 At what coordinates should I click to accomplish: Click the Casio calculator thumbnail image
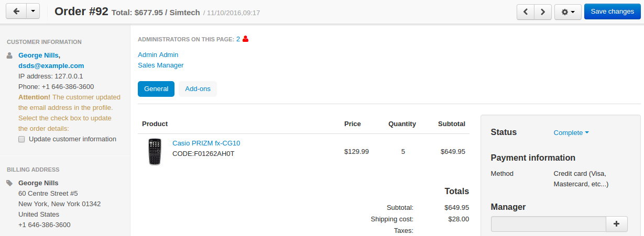tap(155, 152)
